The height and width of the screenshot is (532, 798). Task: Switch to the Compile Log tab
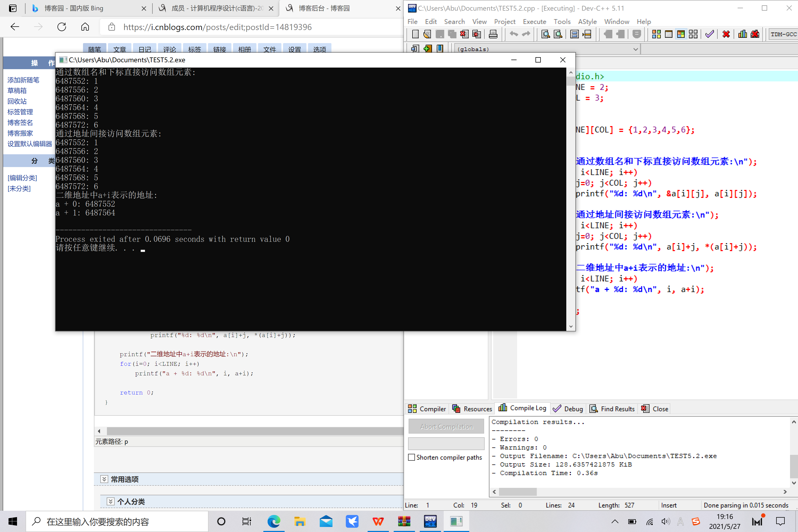point(522,409)
